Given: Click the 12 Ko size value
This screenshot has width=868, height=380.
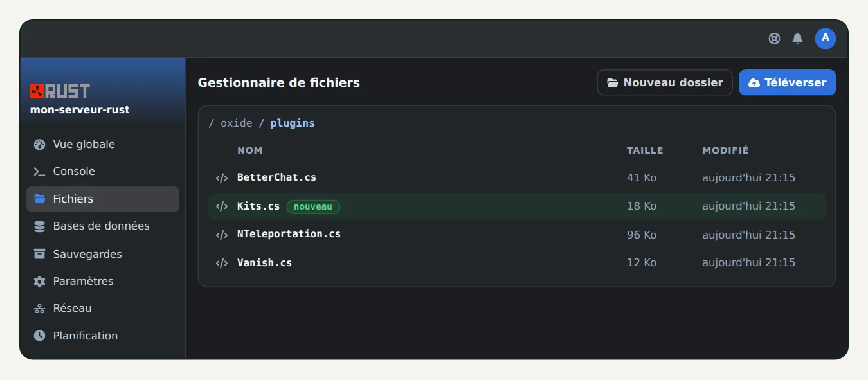Looking at the screenshot, I should [642, 262].
